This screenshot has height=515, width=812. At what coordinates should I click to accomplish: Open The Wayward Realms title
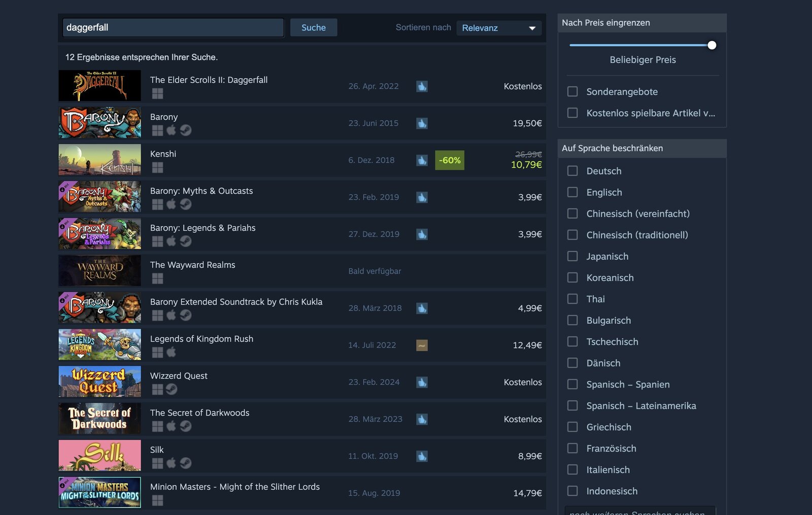pos(193,265)
